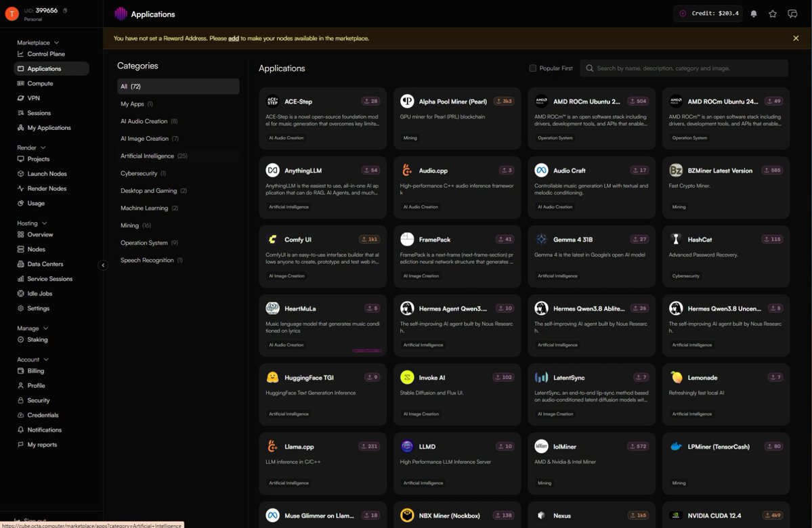Filter by Artificial Intelligence category
Viewport: 812px width, 528px height.
point(178,156)
